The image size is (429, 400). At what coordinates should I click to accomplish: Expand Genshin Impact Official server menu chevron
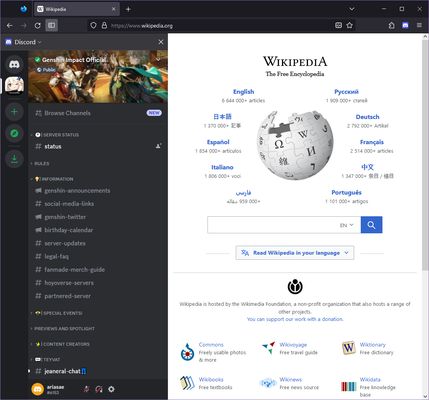click(158, 60)
